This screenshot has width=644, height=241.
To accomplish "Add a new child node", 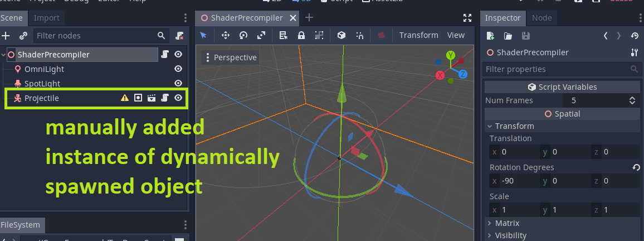I will [x=6, y=36].
